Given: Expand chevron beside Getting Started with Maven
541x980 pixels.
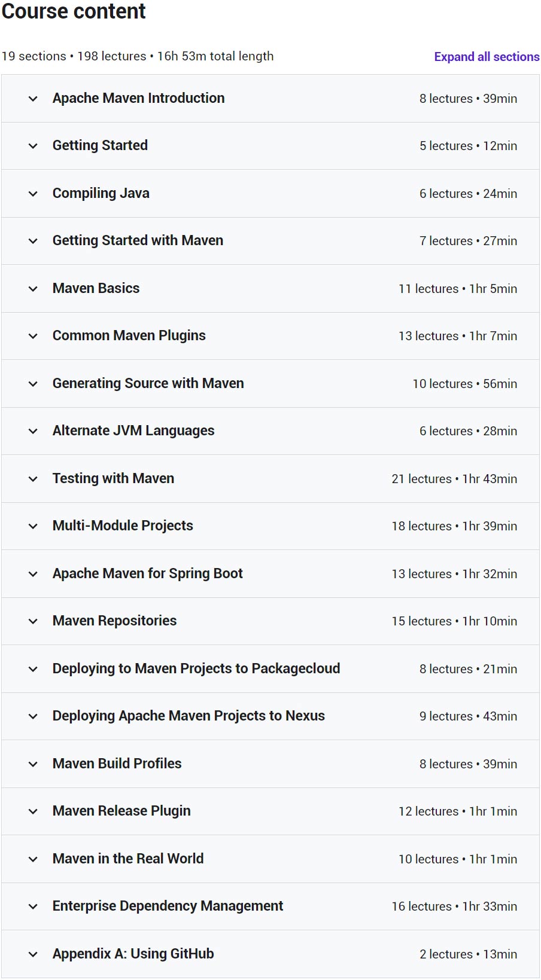Looking at the screenshot, I should pyautogui.click(x=33, y=241).
